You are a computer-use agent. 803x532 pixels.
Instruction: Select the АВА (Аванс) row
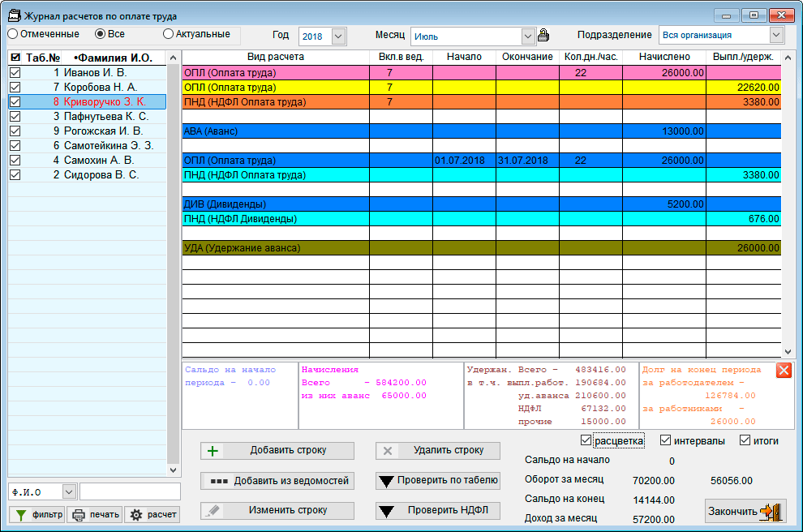[481, 131]
